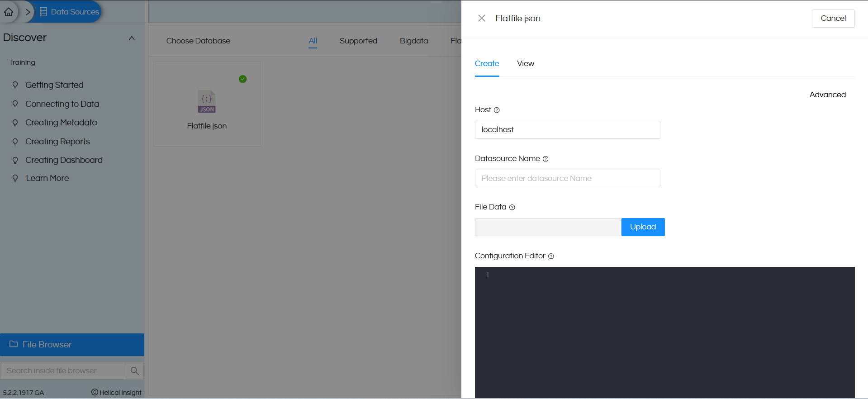
Task: Click the version number 5.2.2.1917 GA
Action: (24, 393)
